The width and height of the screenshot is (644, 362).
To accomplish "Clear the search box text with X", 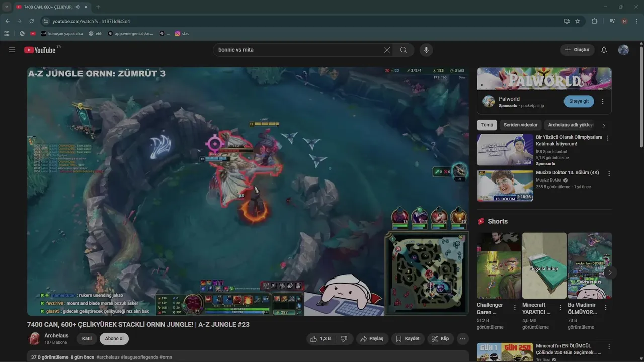I will tap(387, 50).
